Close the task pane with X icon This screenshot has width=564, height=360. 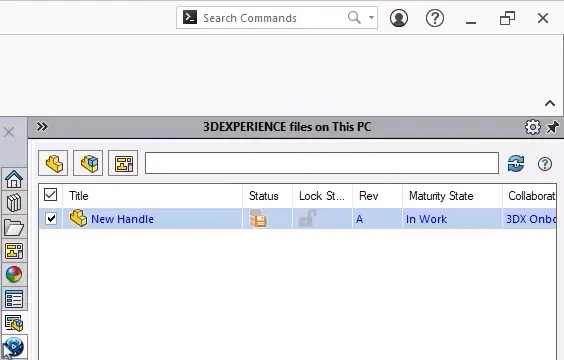tap(9, 132)
